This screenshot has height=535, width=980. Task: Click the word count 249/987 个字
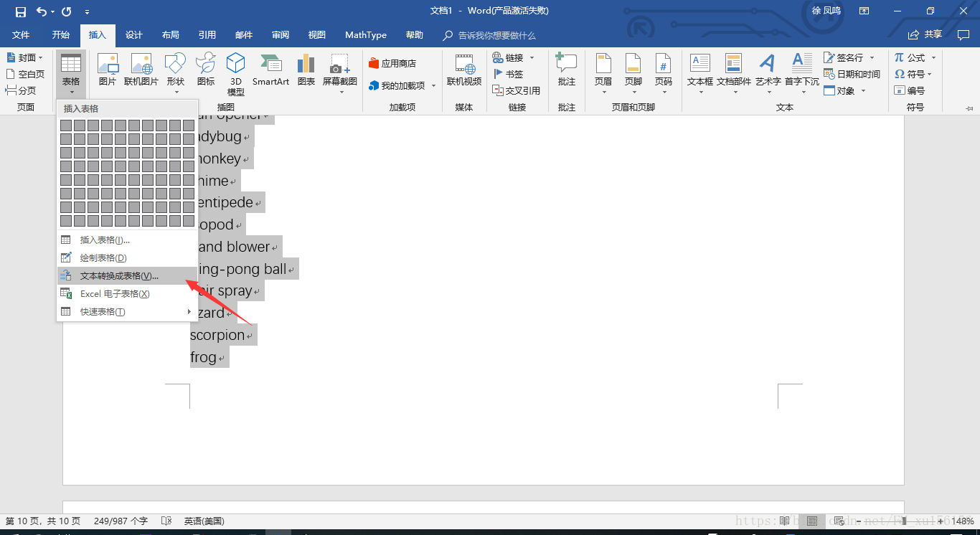(121, 521)
